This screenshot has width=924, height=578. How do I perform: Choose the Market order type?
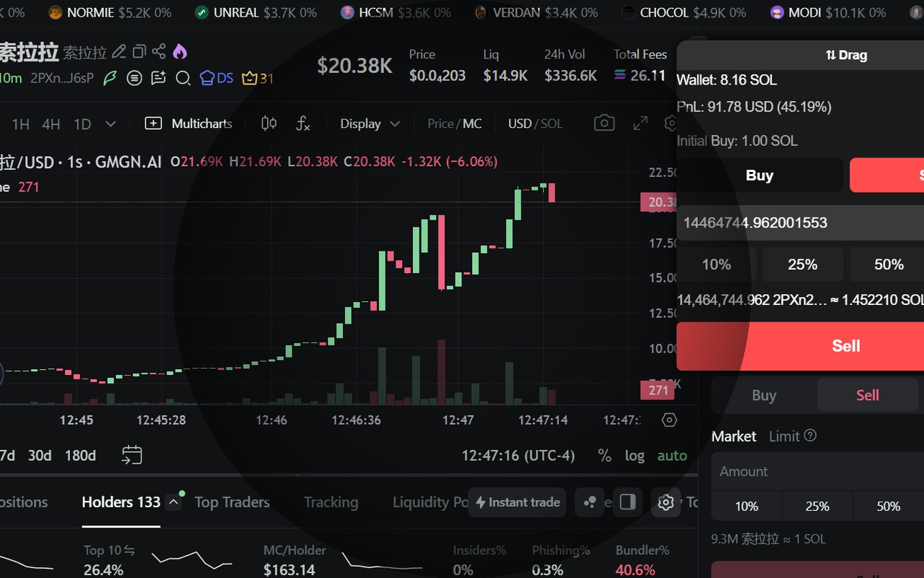point(733,436)
